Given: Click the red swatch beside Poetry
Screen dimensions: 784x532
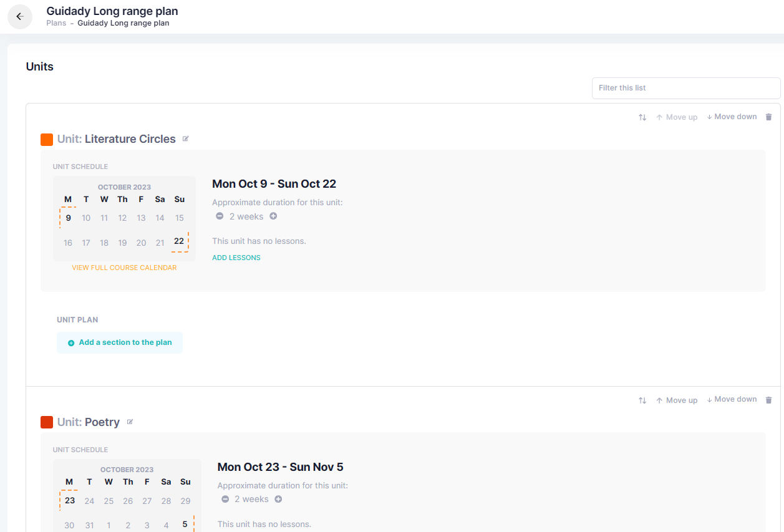Looking at the screenshot, I should tap(47, 422).
